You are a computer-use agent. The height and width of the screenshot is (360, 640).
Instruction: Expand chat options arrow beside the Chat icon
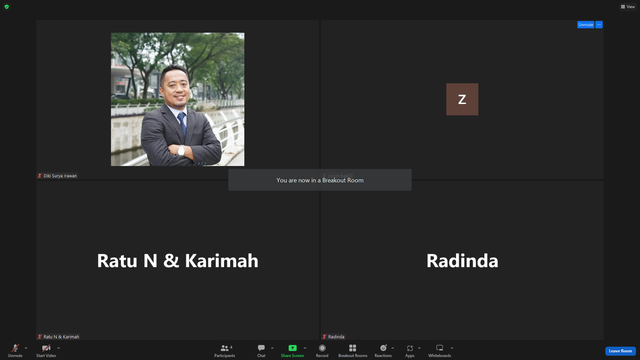click(272, 348)
